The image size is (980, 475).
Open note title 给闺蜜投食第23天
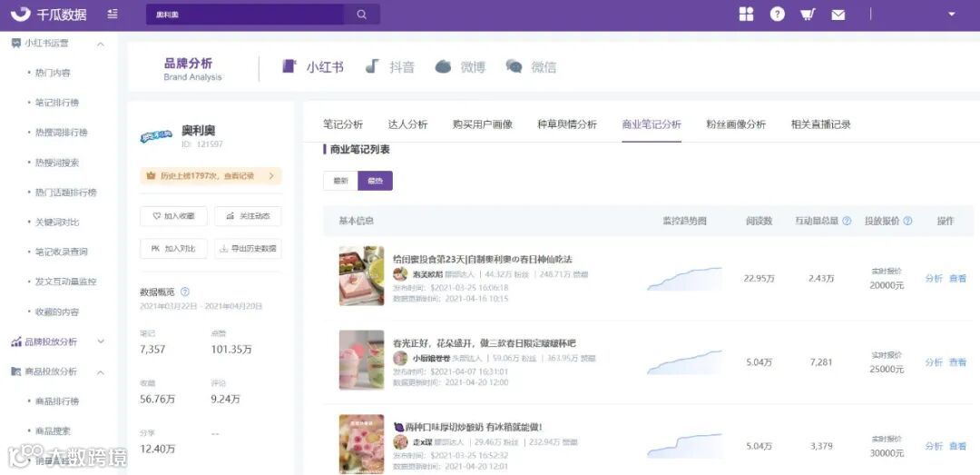tap(483, 259)
